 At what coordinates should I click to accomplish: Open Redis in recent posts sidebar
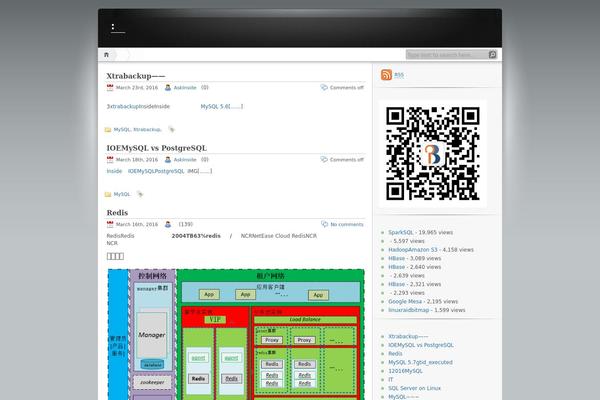[x=395, y=354]
